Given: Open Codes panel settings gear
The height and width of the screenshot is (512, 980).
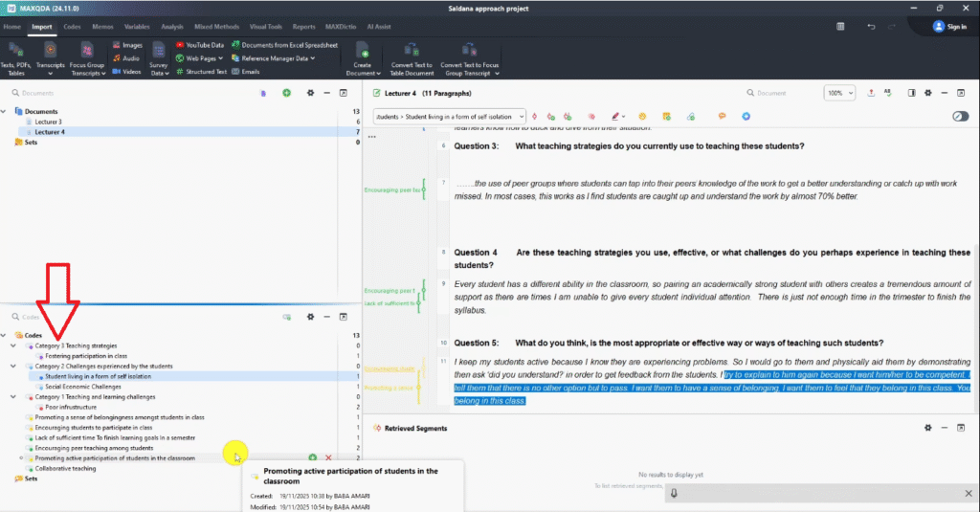Looking at the screenshot, I should tap(310, 317).
